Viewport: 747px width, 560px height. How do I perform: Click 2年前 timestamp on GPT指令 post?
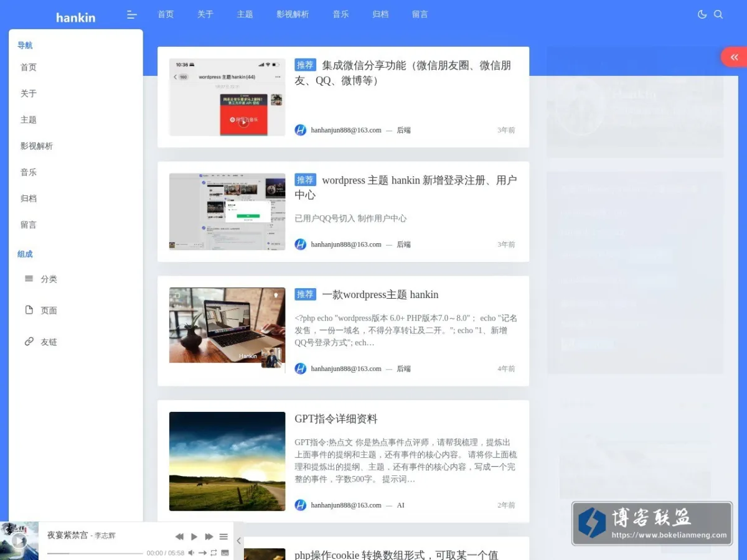tap(506, 505)
